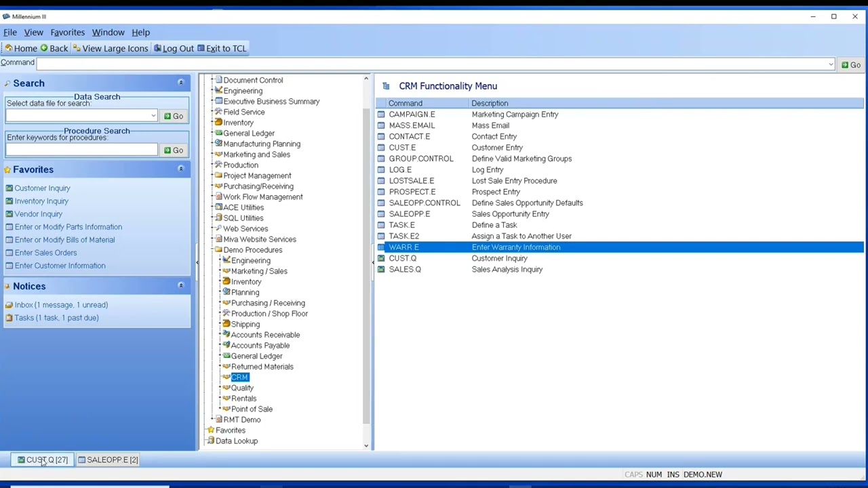Collapse the Search panel chevron
The width and height of the screenshot is (868, 488).
181,83
